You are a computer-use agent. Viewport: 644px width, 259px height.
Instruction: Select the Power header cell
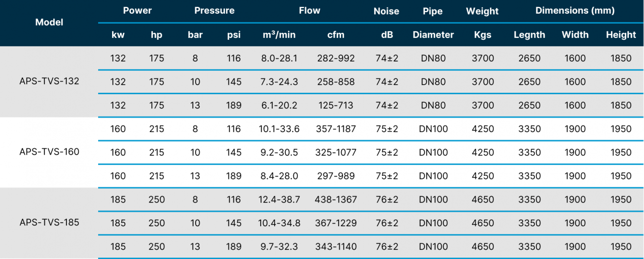pos(137,11)
